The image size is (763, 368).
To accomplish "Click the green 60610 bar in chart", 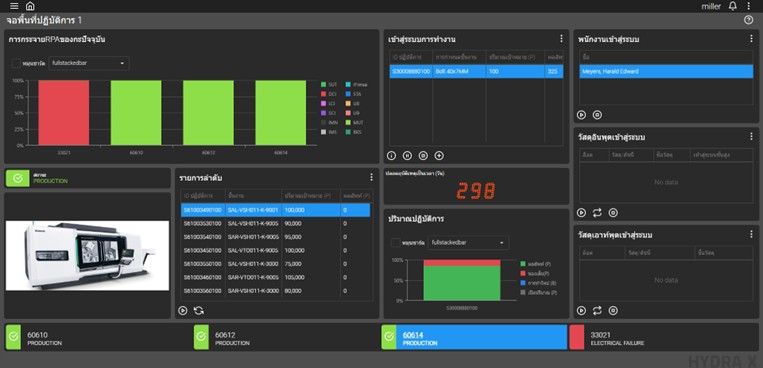I will (136, 112).
